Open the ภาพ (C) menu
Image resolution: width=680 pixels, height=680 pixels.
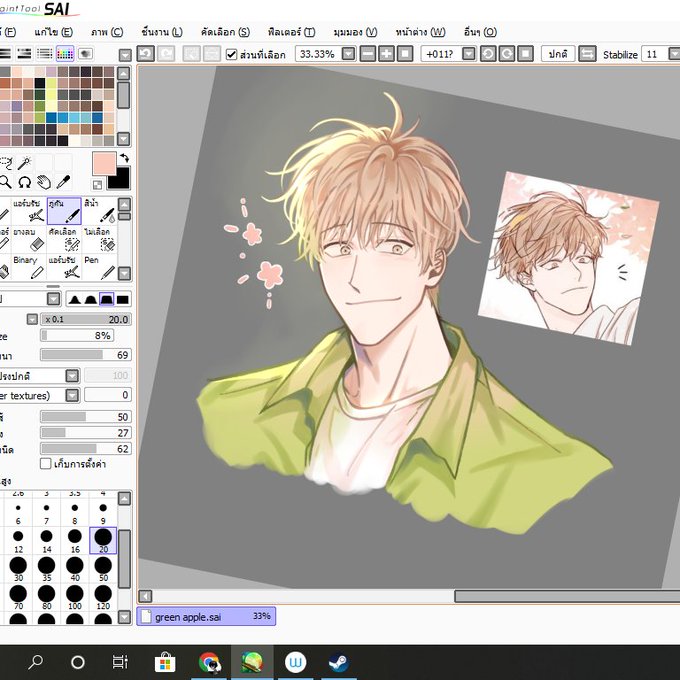(x=107, y=32)
